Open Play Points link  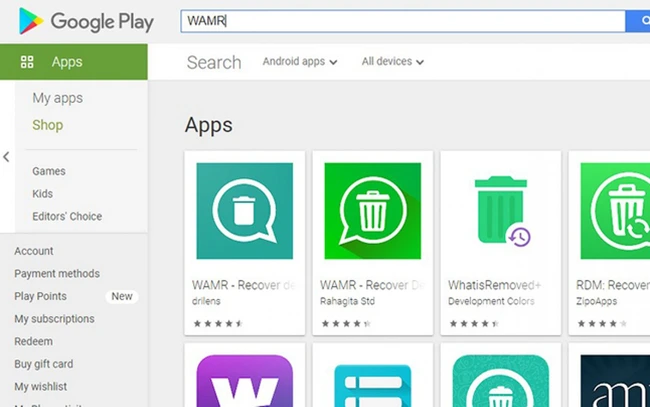click(40, 296)
